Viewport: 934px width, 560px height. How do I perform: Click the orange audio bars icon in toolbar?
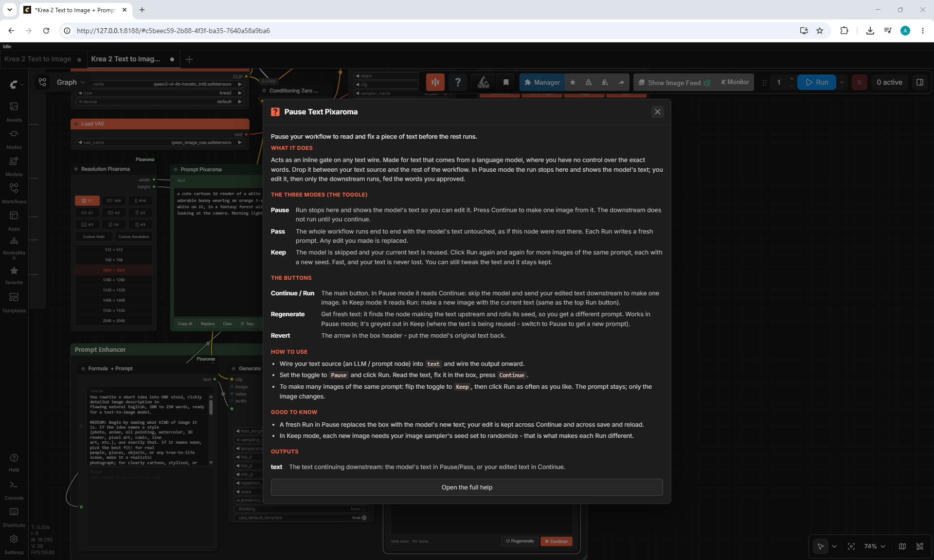[x=435, y=82]
